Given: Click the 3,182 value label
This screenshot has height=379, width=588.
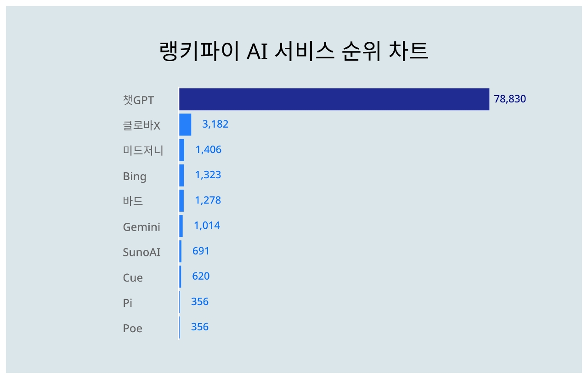Looking at the screenshot, I should coord(215,124).
